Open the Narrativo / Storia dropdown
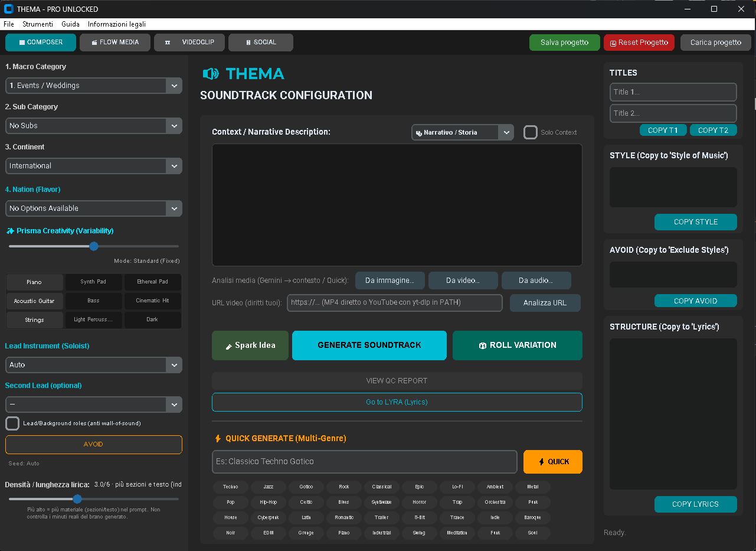The width and height of the screenshot is (756, 551). tap(463, 132)
